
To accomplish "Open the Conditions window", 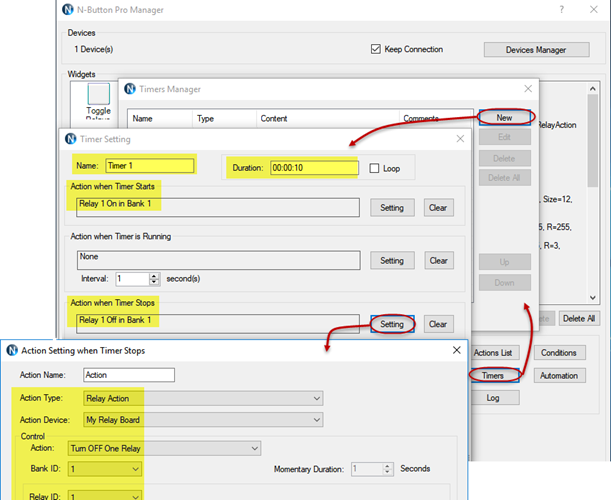I will point(559,353).
